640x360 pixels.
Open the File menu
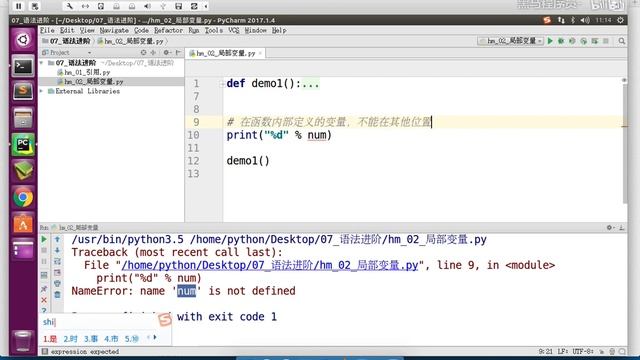pos(47,30)
